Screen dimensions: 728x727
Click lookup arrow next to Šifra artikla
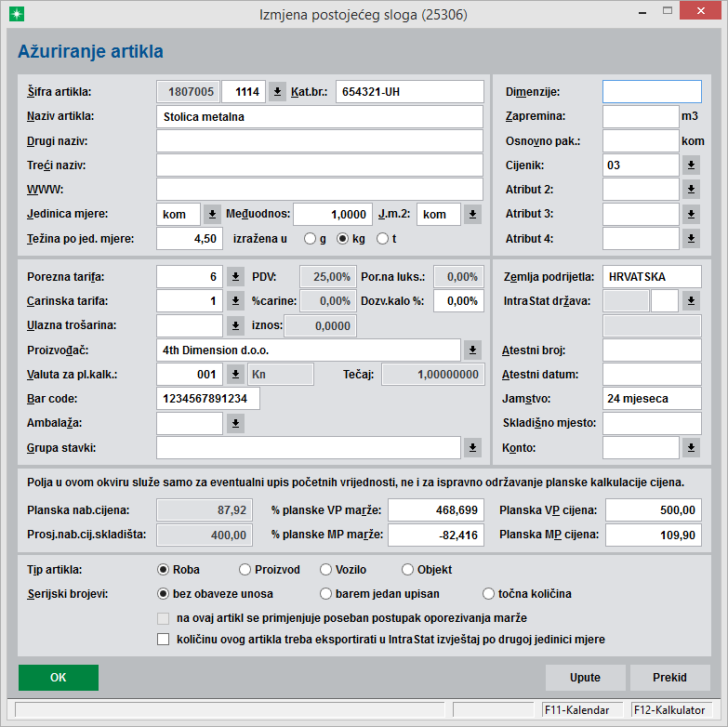(277, 92)
